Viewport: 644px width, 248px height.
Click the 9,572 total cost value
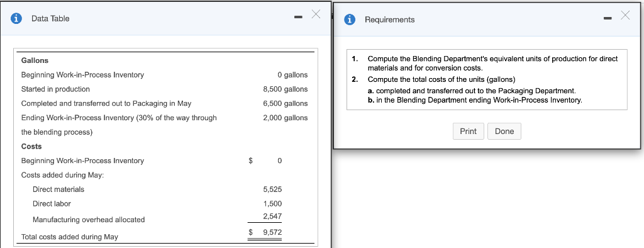click(x=272, y=232)
